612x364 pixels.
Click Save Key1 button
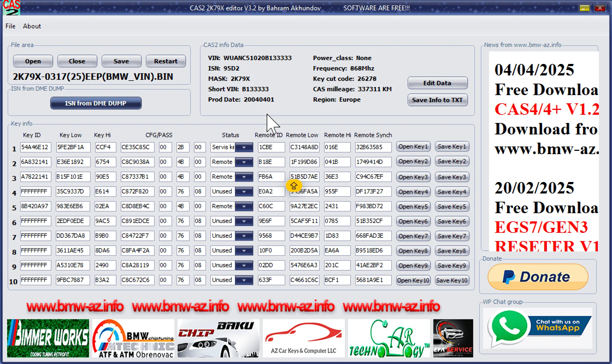452,147
